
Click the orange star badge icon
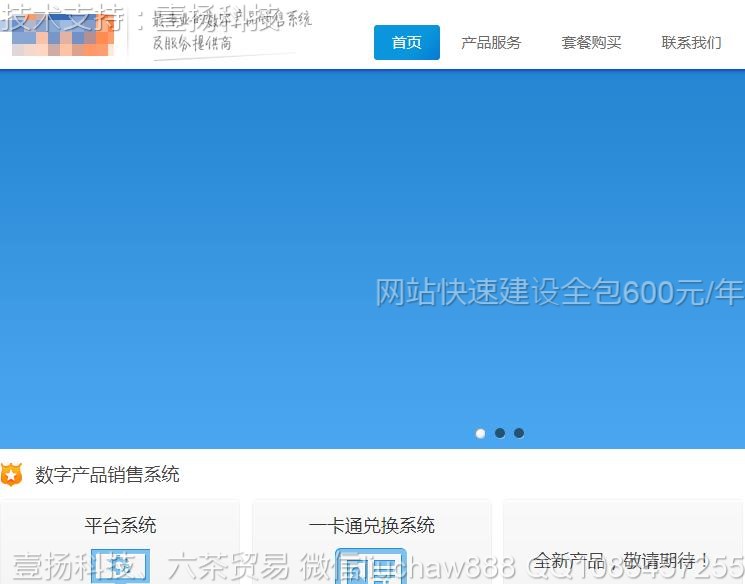click(x=11, y=475)
